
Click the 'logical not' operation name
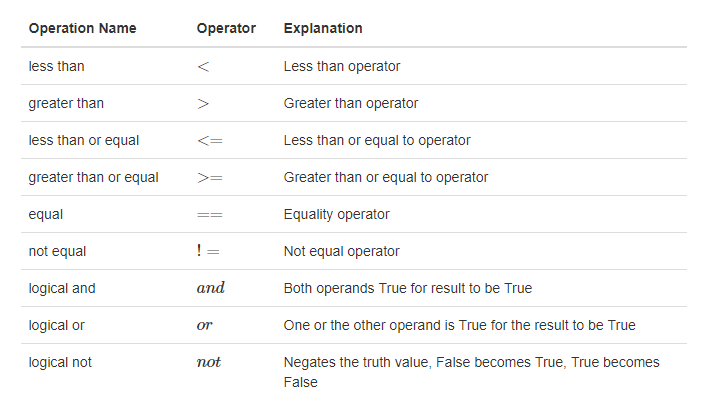click(60, 362)
